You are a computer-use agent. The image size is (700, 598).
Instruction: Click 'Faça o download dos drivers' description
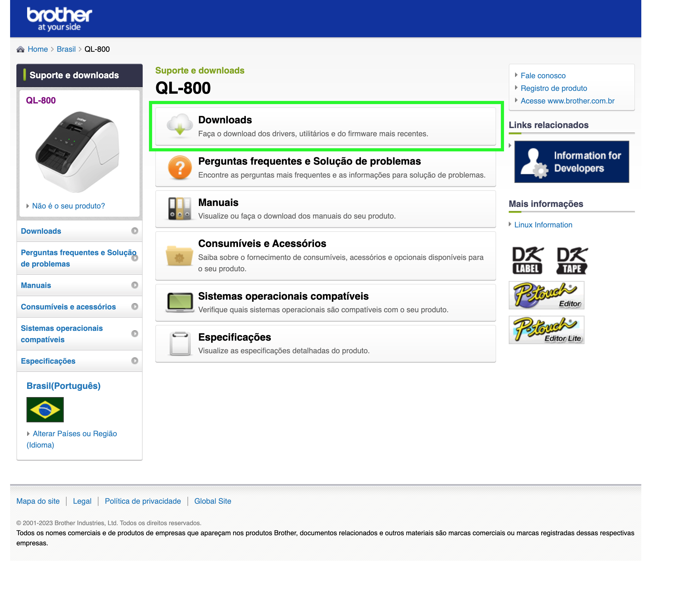[313, 134]
